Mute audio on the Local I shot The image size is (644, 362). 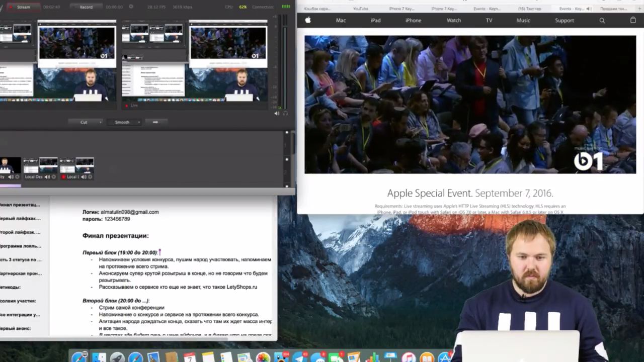(x=83, y=177)
